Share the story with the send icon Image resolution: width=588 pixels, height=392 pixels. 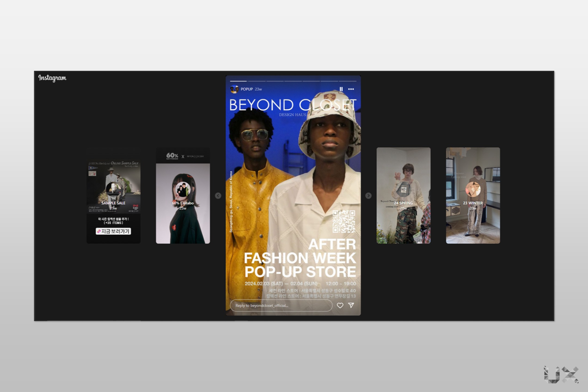click(x=351, y=305)
